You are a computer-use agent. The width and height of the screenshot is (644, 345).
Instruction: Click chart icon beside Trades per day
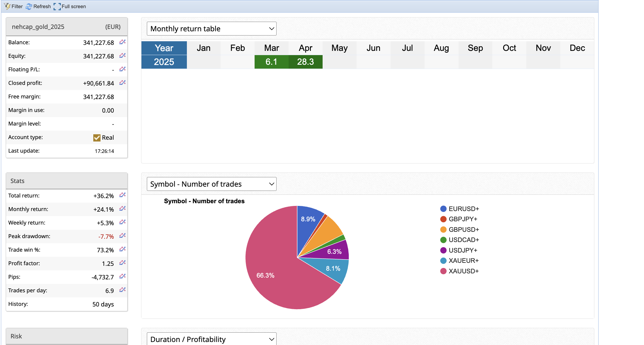[x=122, y=290]
